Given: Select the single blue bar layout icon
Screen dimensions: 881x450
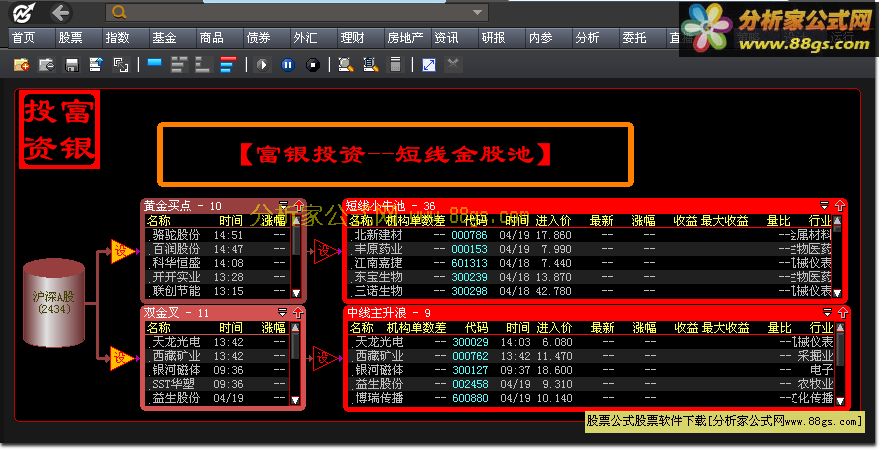Looking at the screenshot, I should 155,63.
